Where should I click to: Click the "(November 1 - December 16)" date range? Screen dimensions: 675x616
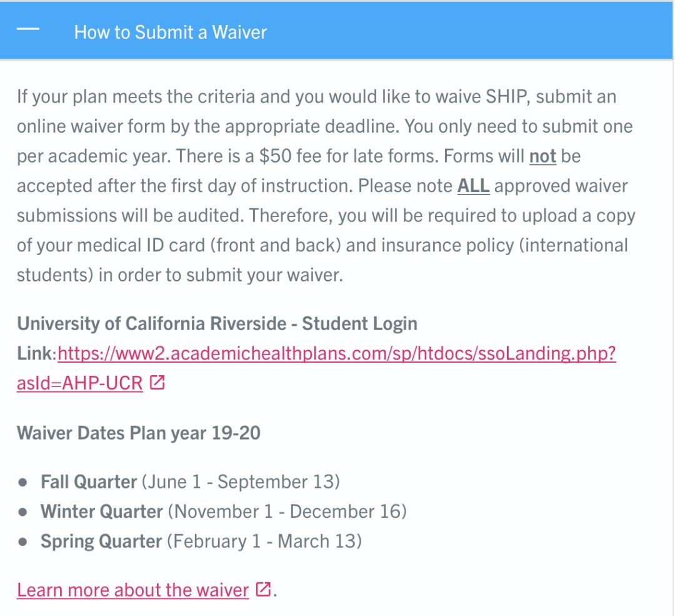click(287, 512)
